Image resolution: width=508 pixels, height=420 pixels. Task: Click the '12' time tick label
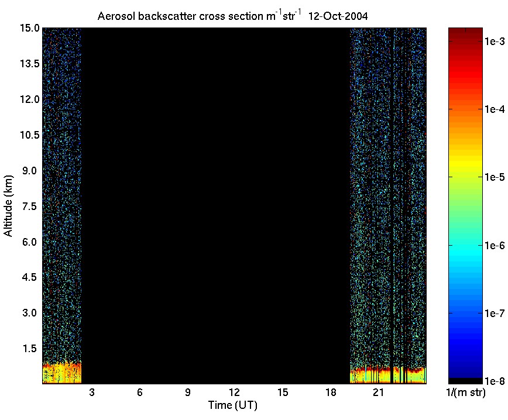pos(235,393)
